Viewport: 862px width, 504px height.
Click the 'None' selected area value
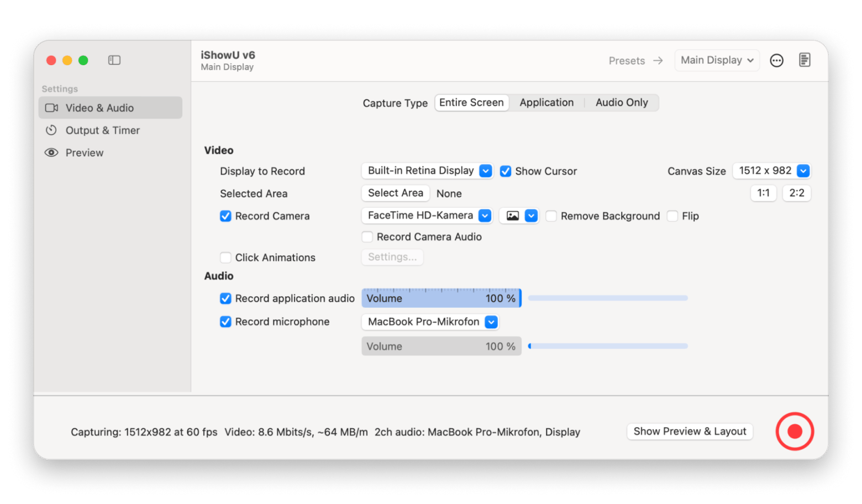(449, 193)
